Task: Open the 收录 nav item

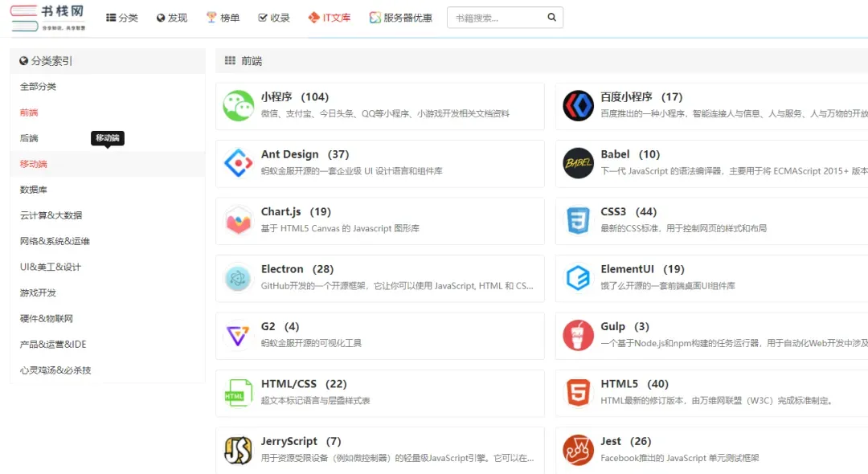Action: [x=274, y=18]
